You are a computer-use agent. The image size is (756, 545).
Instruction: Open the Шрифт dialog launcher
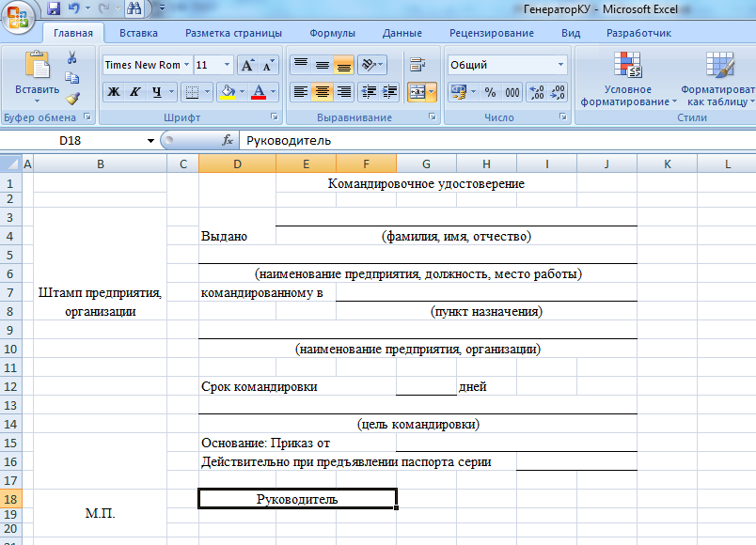click(274, 117)
